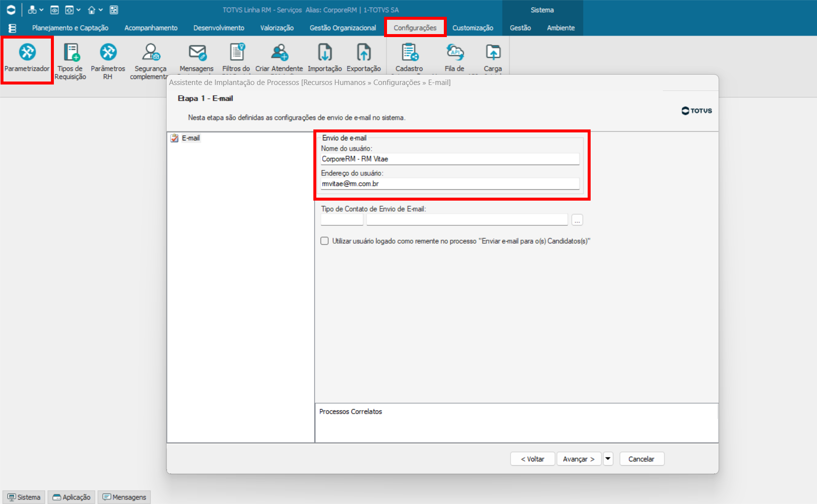This screenshot has height=504, width=817.
Task: Click the 'Endereço do usuário' input field
Action: [450, 184]
